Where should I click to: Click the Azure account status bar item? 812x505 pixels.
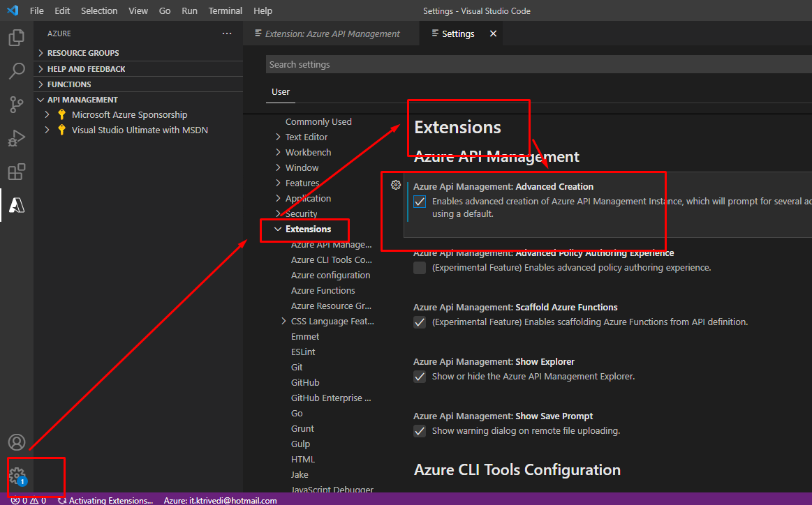220,500
